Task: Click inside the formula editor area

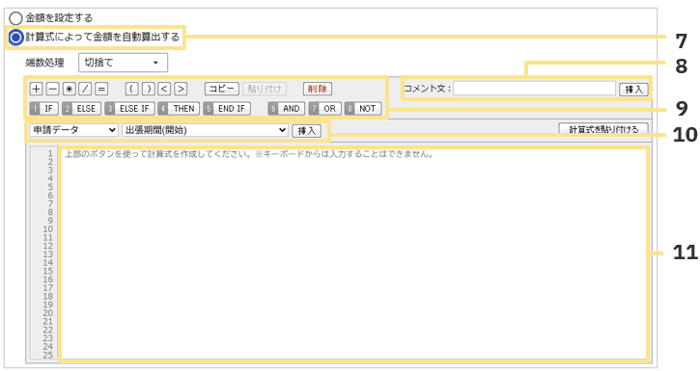Action: point(353,254)
